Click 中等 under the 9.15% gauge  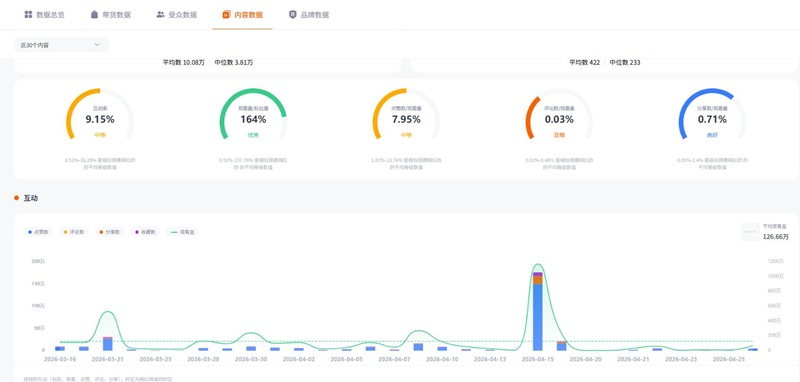click(100, 135)
